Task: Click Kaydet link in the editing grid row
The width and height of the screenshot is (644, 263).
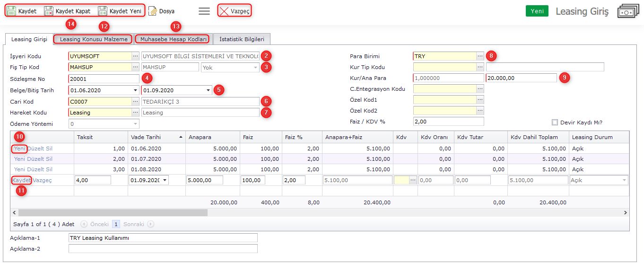Action: (x=22, y=180)
